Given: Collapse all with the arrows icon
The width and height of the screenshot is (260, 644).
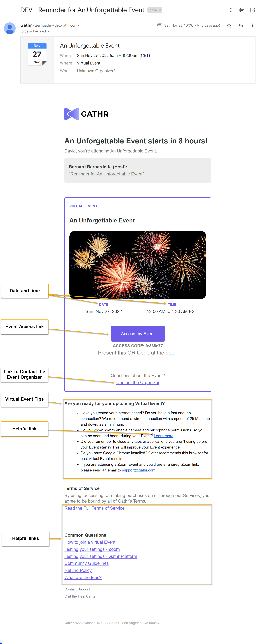Looking at the screenshot, I should point(231,10).
